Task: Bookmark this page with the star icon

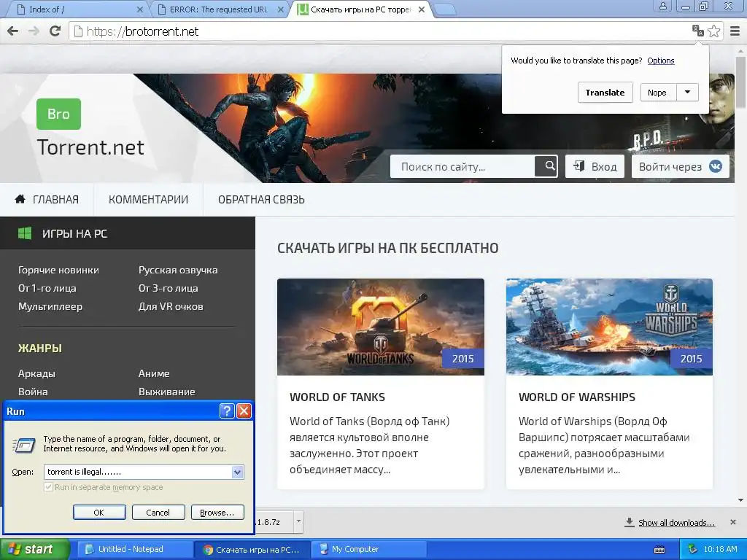Action: click(713, 31)
